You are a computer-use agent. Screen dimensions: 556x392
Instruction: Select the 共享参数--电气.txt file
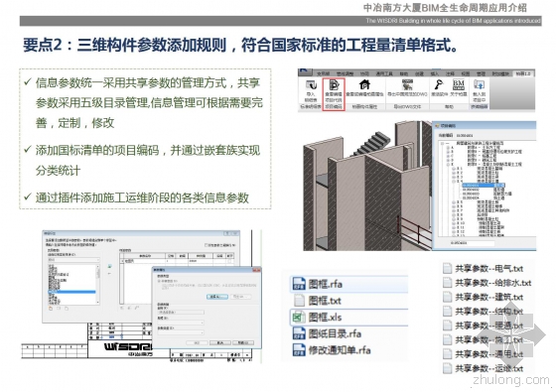[x=483, y=268]
